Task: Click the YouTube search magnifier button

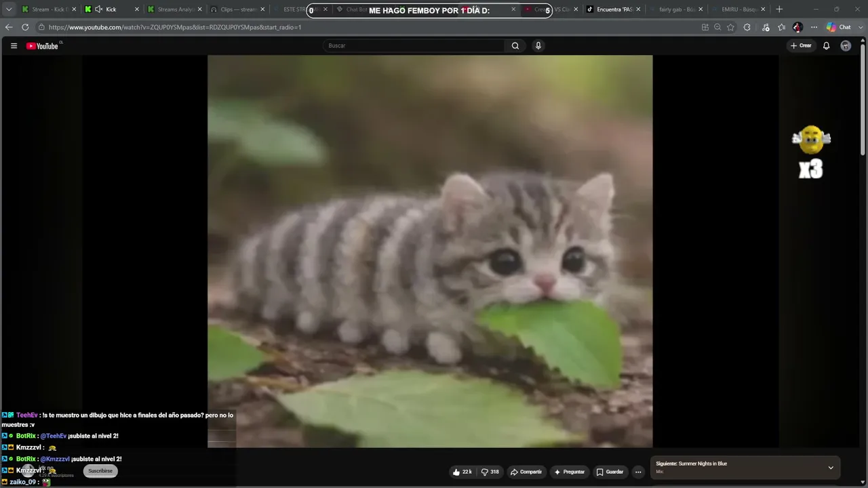Action: [515, 46]
